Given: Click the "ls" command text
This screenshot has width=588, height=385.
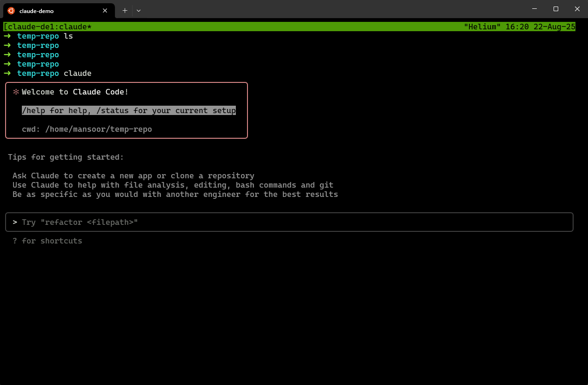Looking at the screenshot, I should coord(68,36).
